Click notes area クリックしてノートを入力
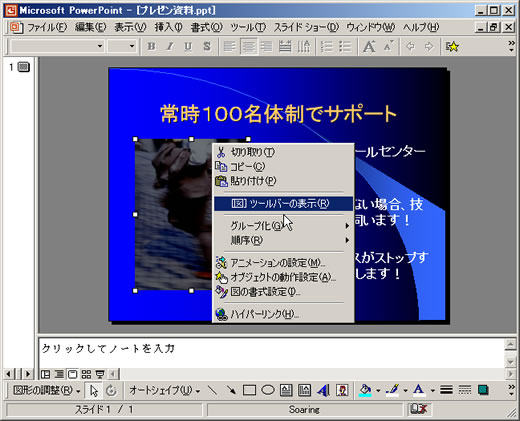Viewport: 520px width, 421px height. (108, 349)
